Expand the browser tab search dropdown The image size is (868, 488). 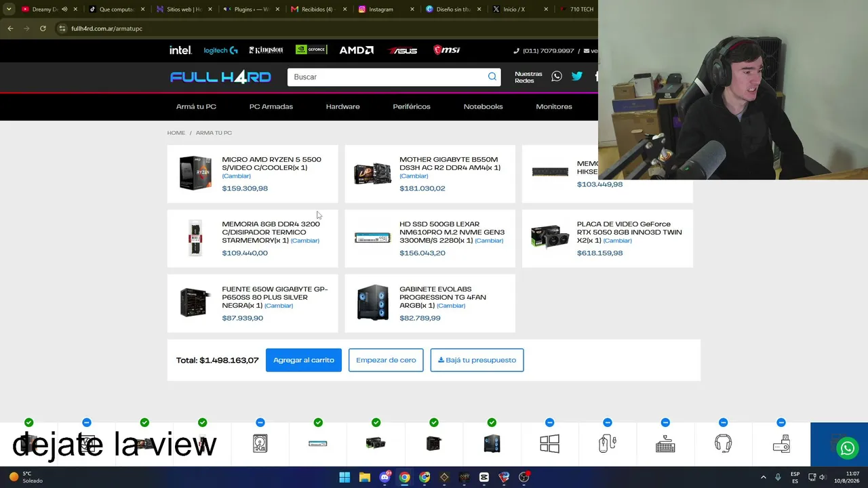point(9,9)
